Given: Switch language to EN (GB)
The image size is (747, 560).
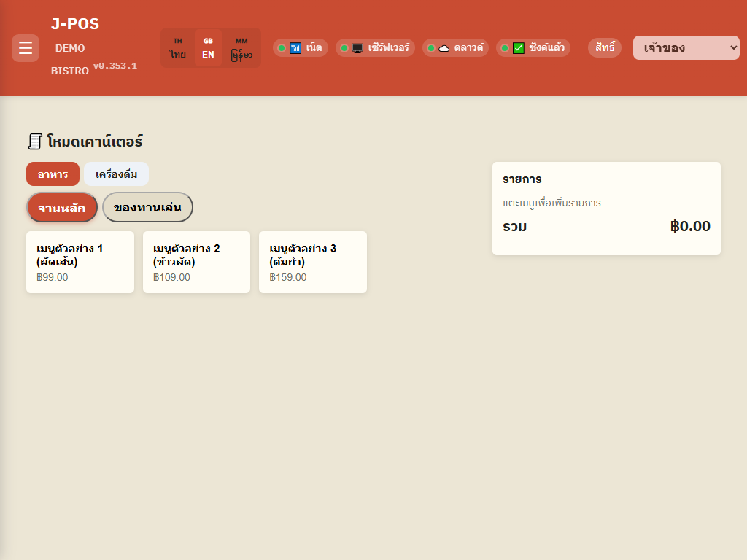Looking at the screenshot, I should tap(208, 47).
